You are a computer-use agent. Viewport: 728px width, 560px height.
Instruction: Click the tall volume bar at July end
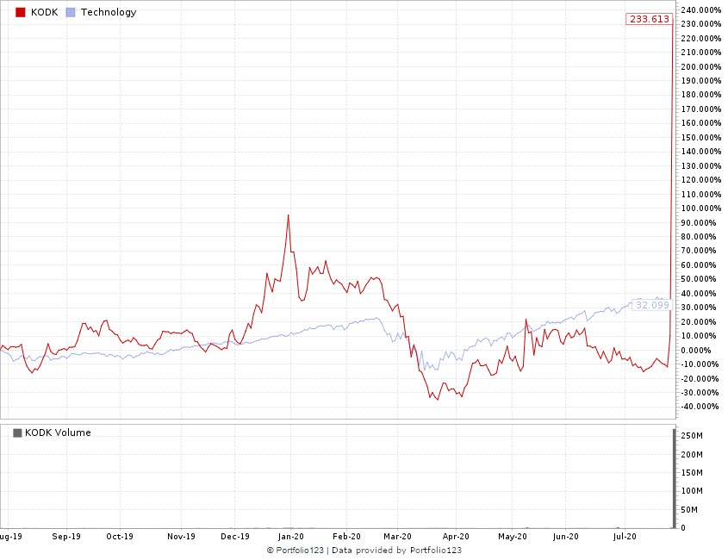coord(675,479)
